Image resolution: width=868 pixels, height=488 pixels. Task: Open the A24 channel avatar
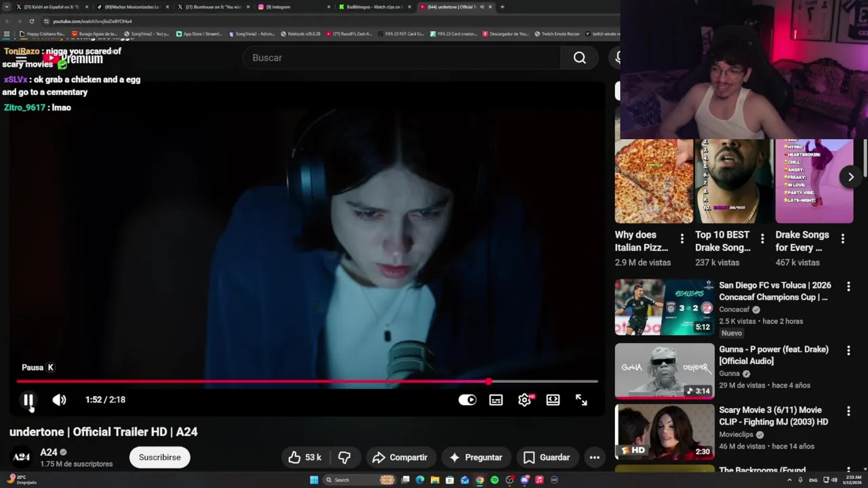[22, 457]
